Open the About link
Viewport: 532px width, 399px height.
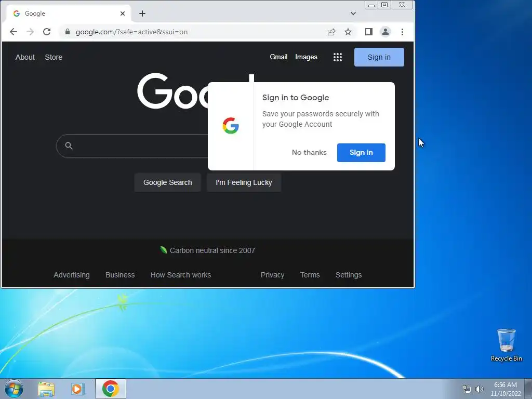pos(25,57)
